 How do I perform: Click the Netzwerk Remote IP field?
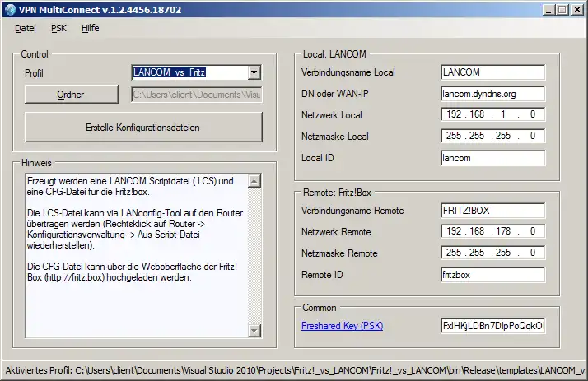492,231
